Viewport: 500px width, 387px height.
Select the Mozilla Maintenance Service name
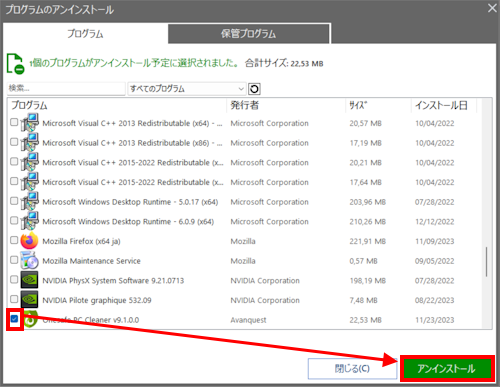pos(91,261)
